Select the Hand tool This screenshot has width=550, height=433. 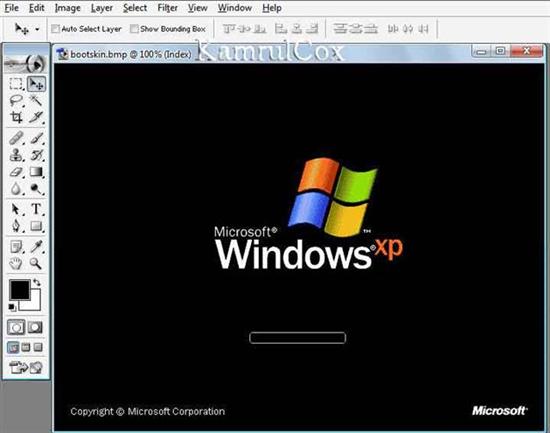16,263
